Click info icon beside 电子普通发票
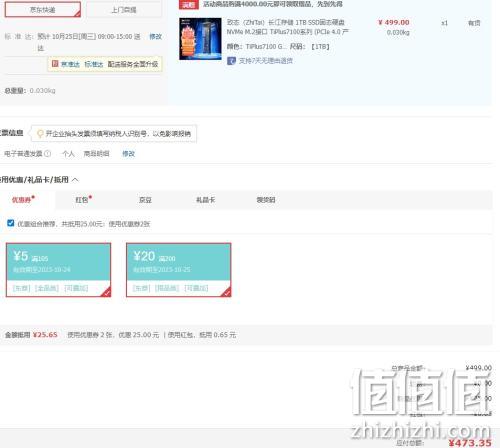The image size is (500, 448). (x=48, y=154)
